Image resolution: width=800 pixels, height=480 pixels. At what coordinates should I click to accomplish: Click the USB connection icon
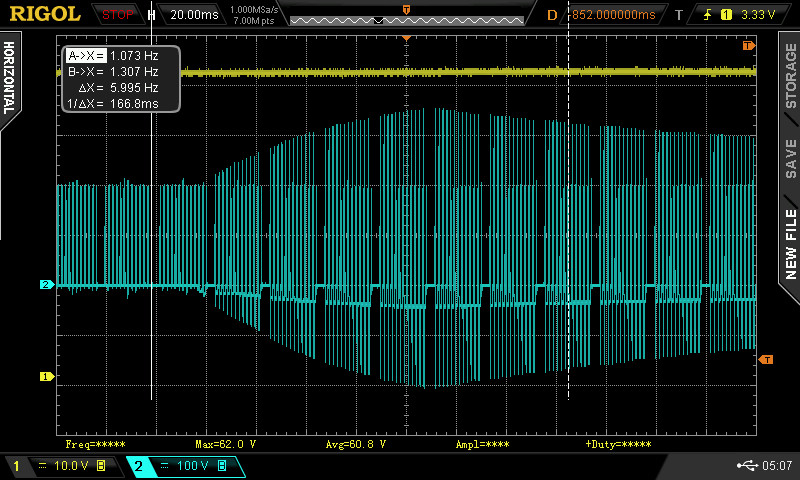(x=745, y=466)
